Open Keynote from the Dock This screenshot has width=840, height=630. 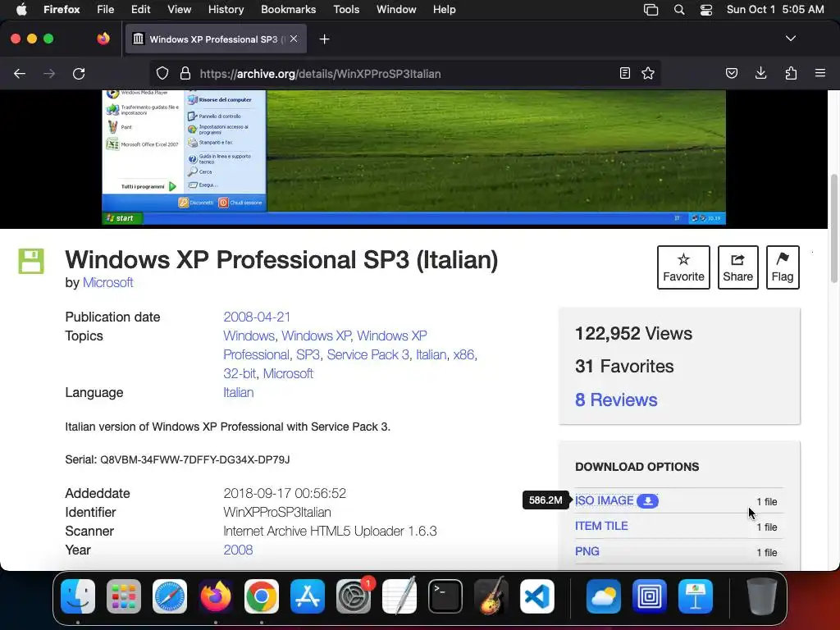696,596
